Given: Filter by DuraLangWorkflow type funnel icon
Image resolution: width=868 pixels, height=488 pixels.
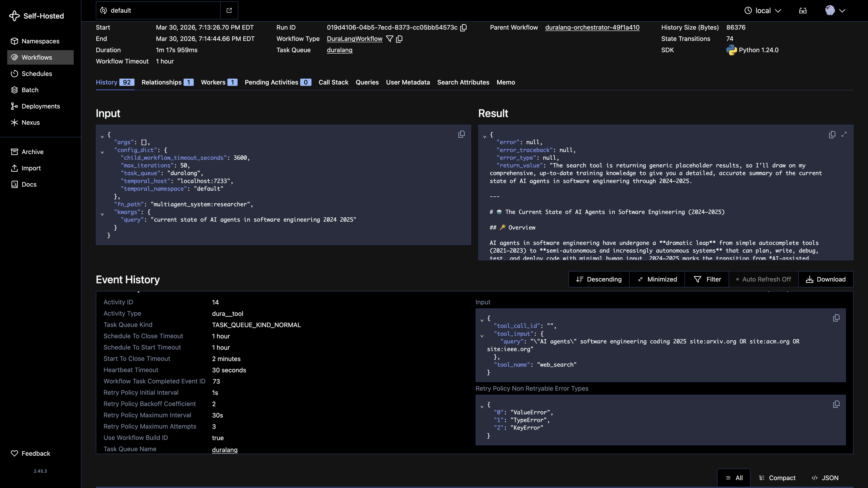Looking at the screenshot, I should (389, 39).
